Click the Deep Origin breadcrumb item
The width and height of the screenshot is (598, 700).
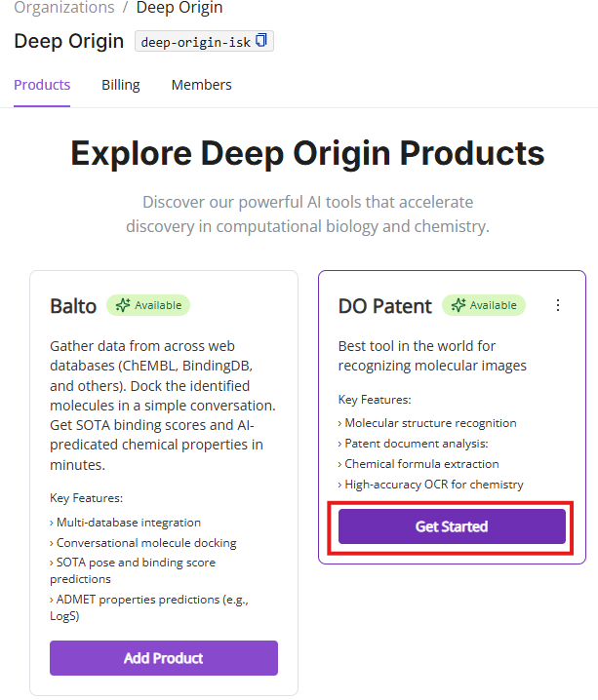click(179, 8)
